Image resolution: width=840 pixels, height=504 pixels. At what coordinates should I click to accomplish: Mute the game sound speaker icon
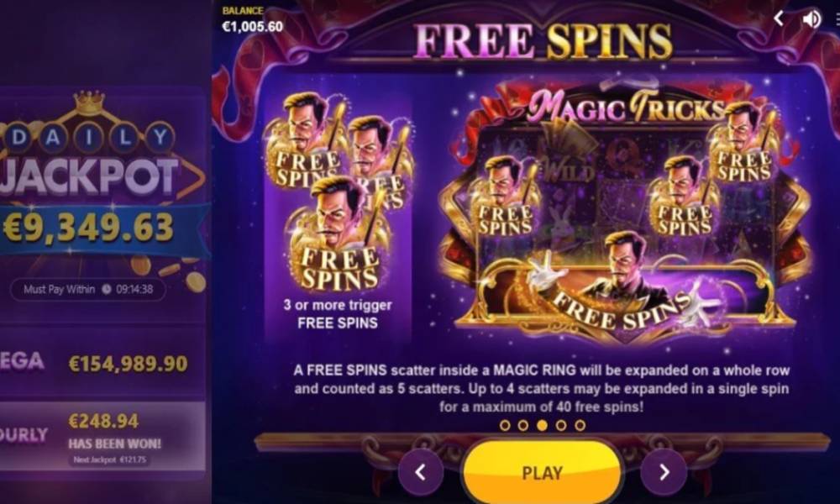coord(811,19)
